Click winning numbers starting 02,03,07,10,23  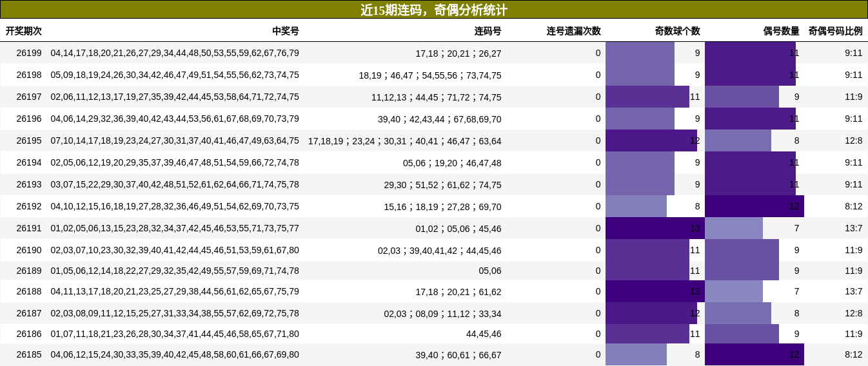coord(175,250)
